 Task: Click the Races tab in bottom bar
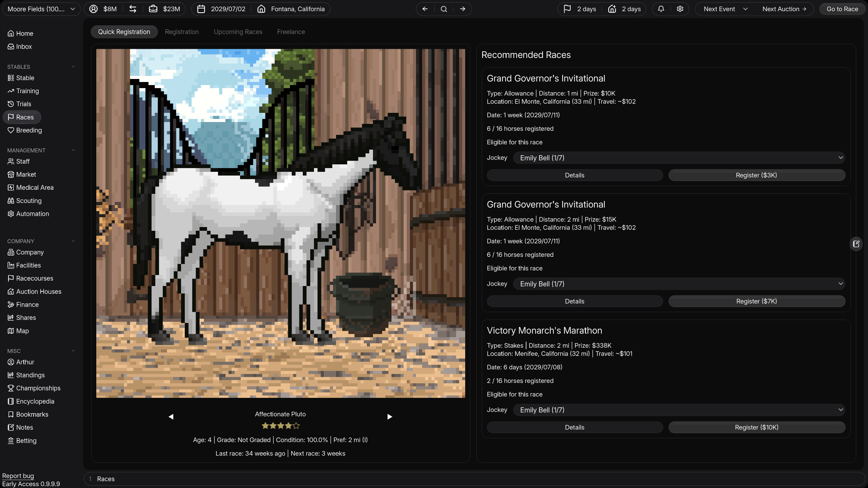pos(106,479)
